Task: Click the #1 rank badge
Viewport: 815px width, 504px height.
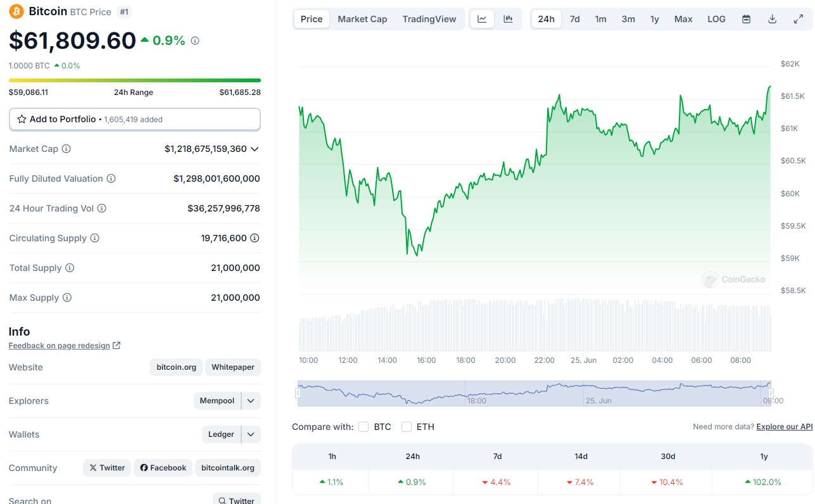Action: pos(125,11)
